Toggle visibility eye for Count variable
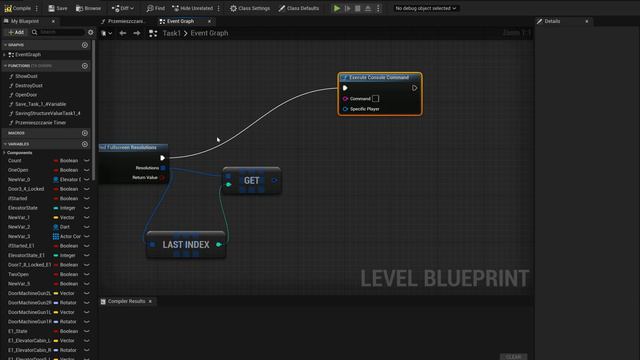Viewport: 640px width, 360px height. (87, 161)
